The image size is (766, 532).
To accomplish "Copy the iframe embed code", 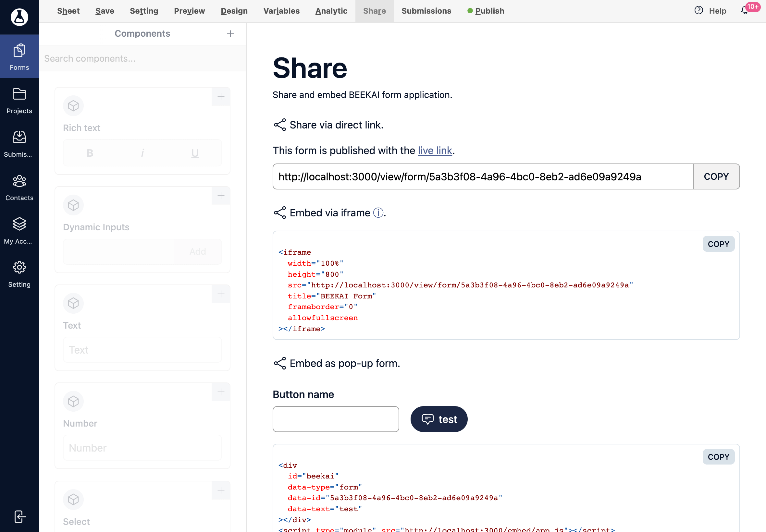I will tap(718, 244).
